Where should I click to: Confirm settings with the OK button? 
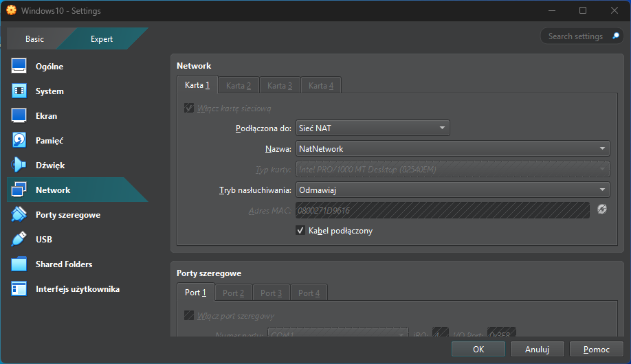[x=478, y=349]
